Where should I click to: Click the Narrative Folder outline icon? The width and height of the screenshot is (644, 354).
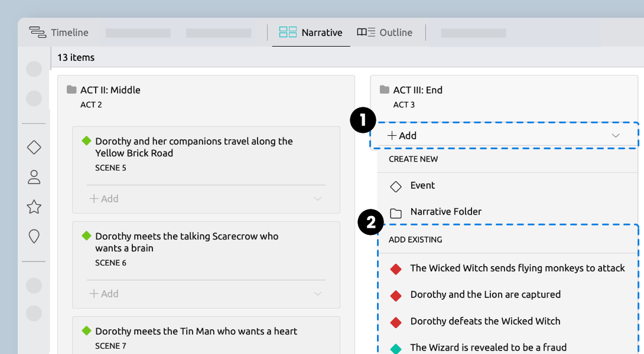pos(396,214)
